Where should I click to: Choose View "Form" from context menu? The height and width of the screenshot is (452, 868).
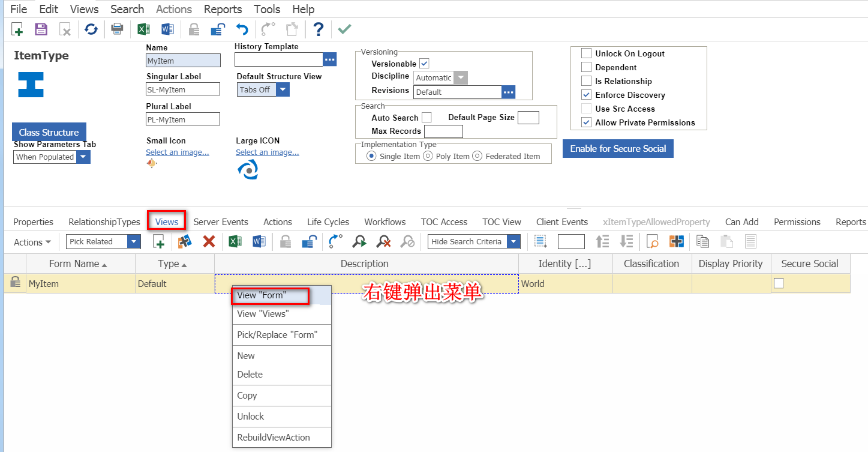point(282,295)
